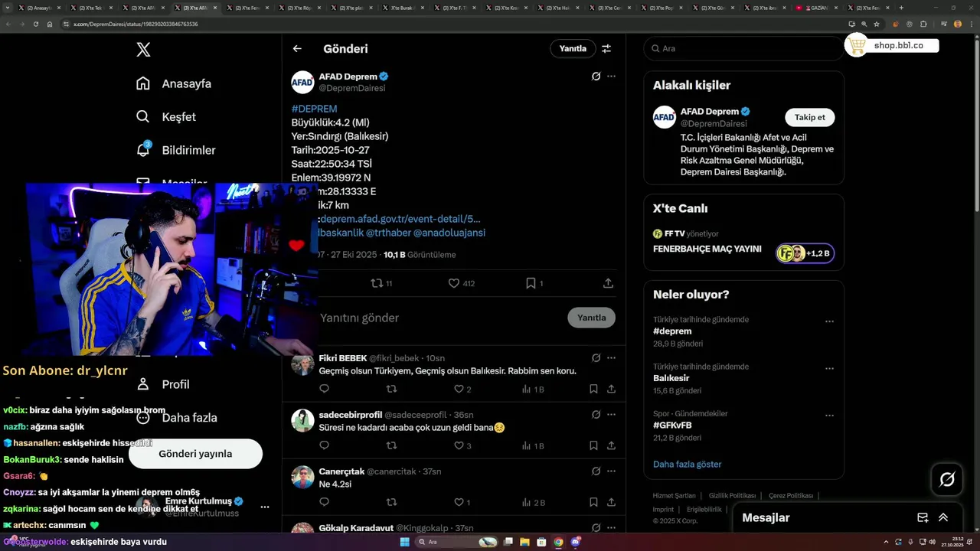Click the Gönderi yayınla button

(x=195, y=454)
